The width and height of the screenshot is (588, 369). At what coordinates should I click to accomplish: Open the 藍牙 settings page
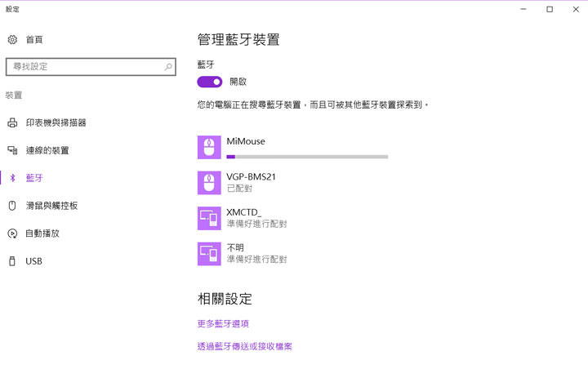(34, 178)
